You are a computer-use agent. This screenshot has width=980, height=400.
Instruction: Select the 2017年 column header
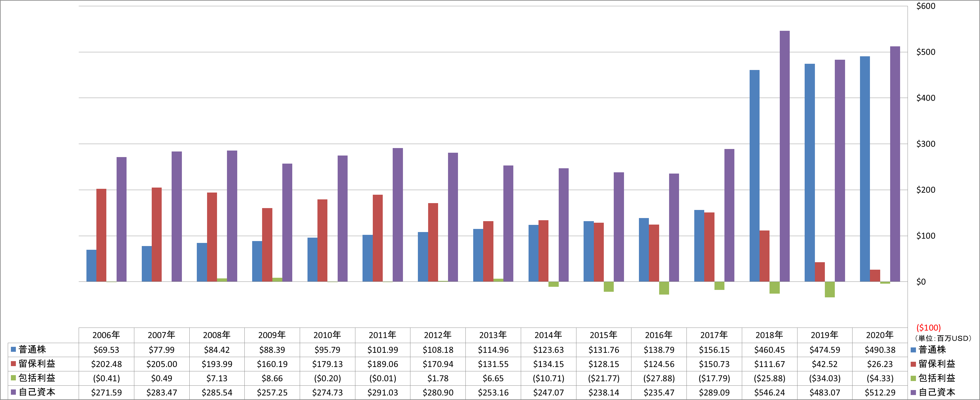[x=714, y=335]
